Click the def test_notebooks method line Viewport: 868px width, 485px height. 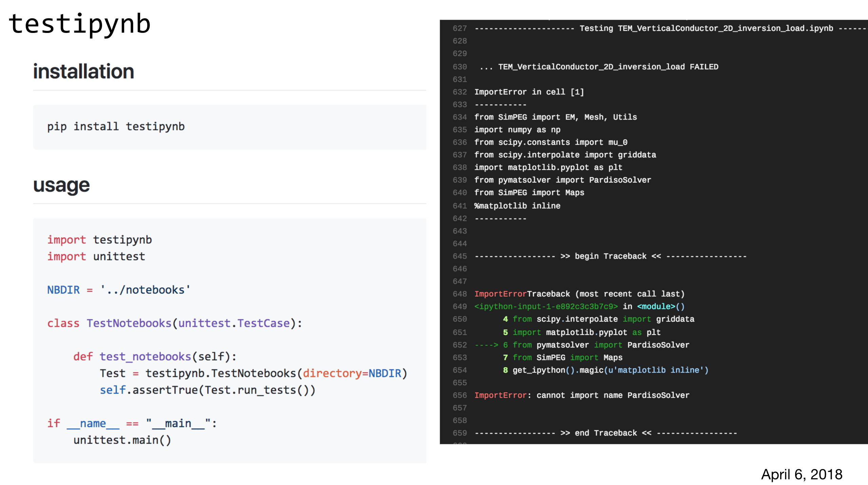click(155, 356)
